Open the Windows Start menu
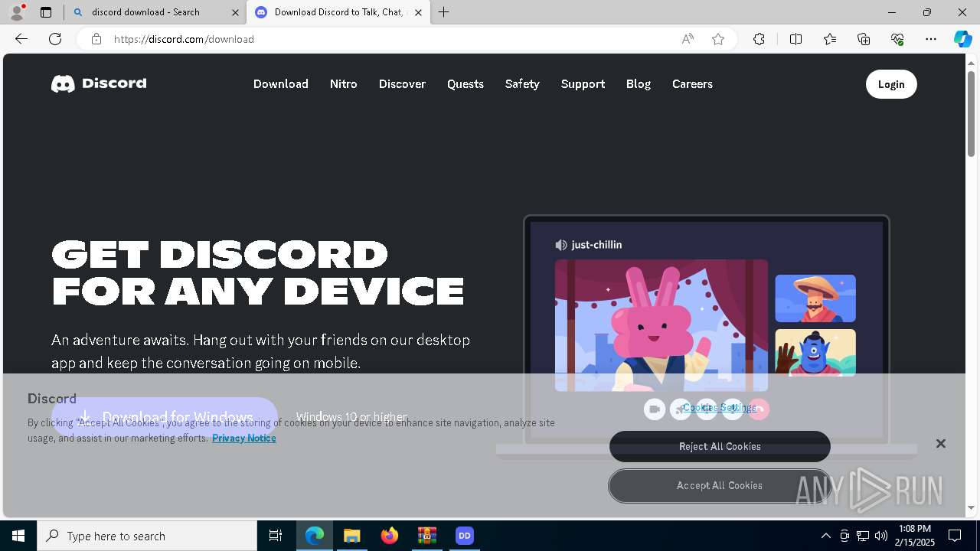The height and width of the screenshot is (551, 980). [18, 536]
